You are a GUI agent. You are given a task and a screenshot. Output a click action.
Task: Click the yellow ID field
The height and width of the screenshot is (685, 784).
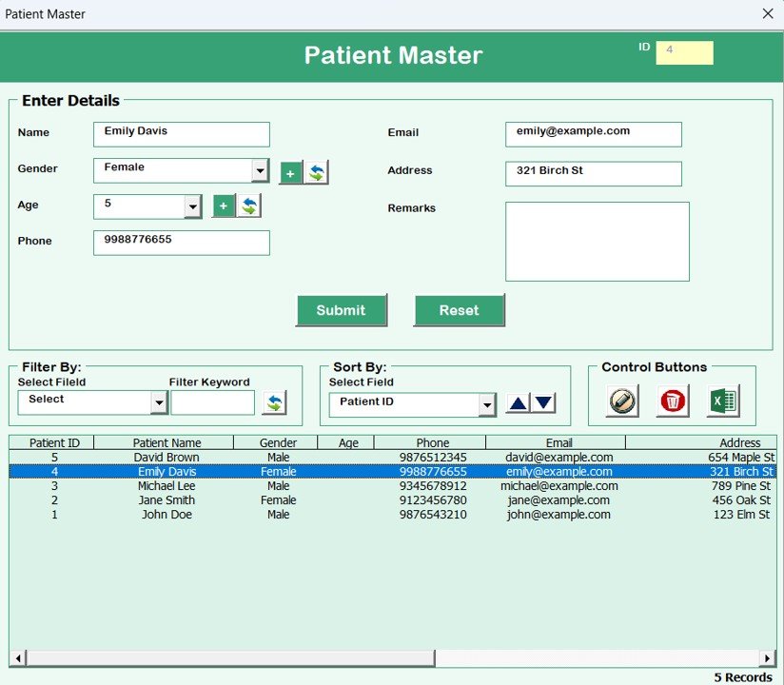[x=684, y=52]
